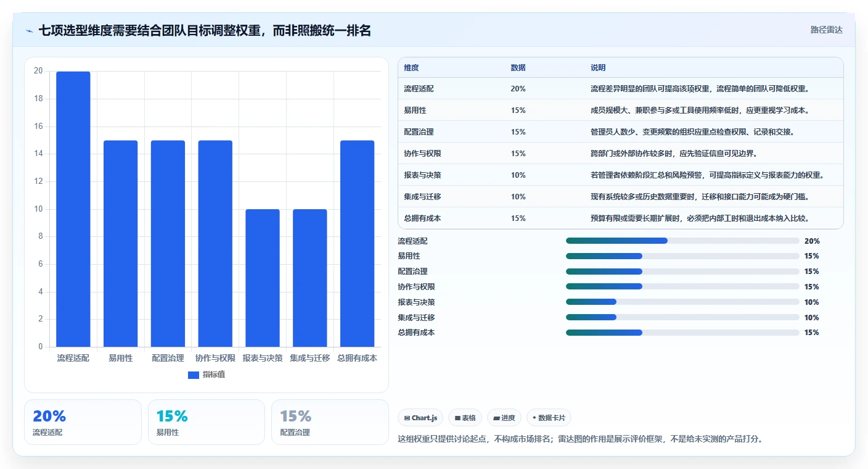Open the 15% 易用性 data card

(x=207, y=422)
